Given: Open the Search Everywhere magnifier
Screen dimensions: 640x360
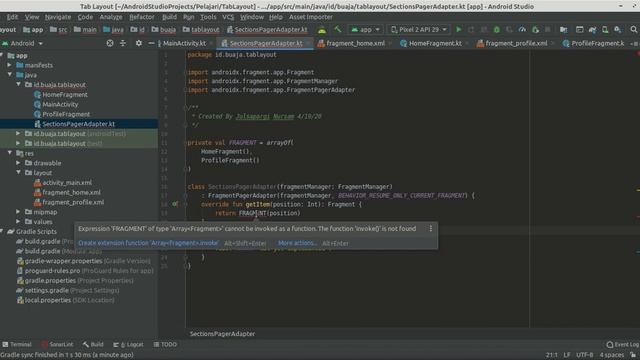Looking at the screenshot, I should tap(633, 29).
